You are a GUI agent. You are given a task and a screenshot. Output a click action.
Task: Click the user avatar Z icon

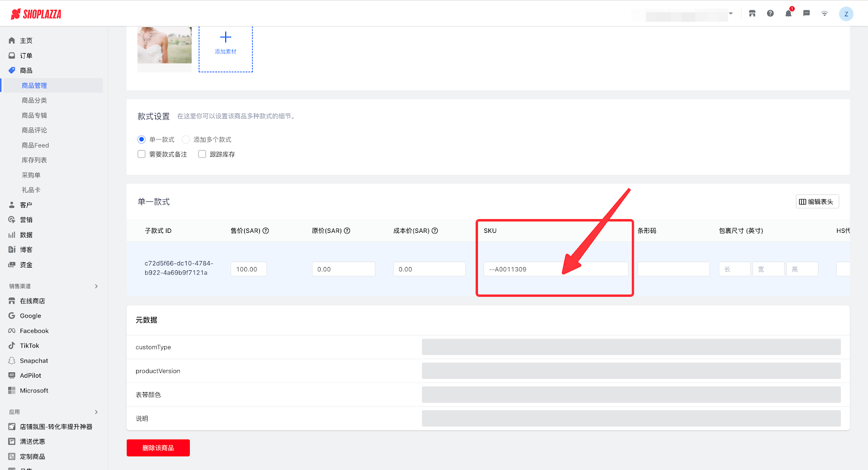click(x=846, y=14)
